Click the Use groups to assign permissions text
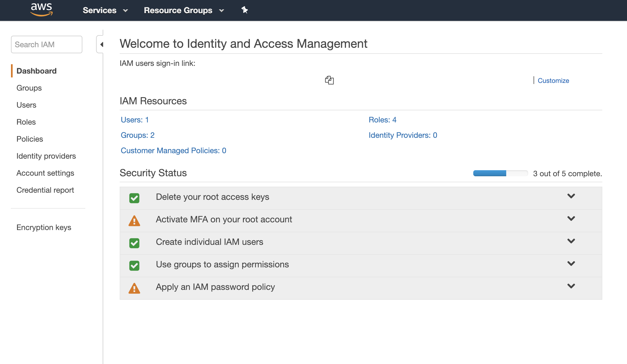The height and width of the screenshot is (364, 627). [222, 264]
